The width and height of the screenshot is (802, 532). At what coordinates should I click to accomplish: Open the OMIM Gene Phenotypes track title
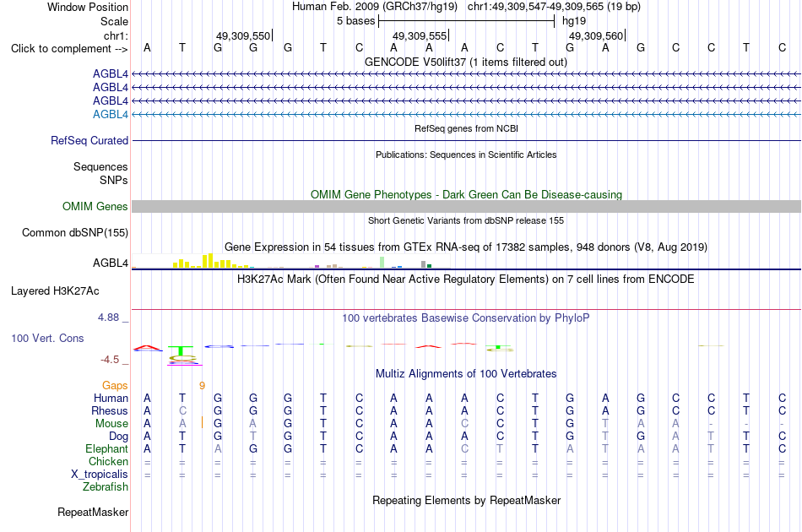pyautogui.click(x=466, y=194)
